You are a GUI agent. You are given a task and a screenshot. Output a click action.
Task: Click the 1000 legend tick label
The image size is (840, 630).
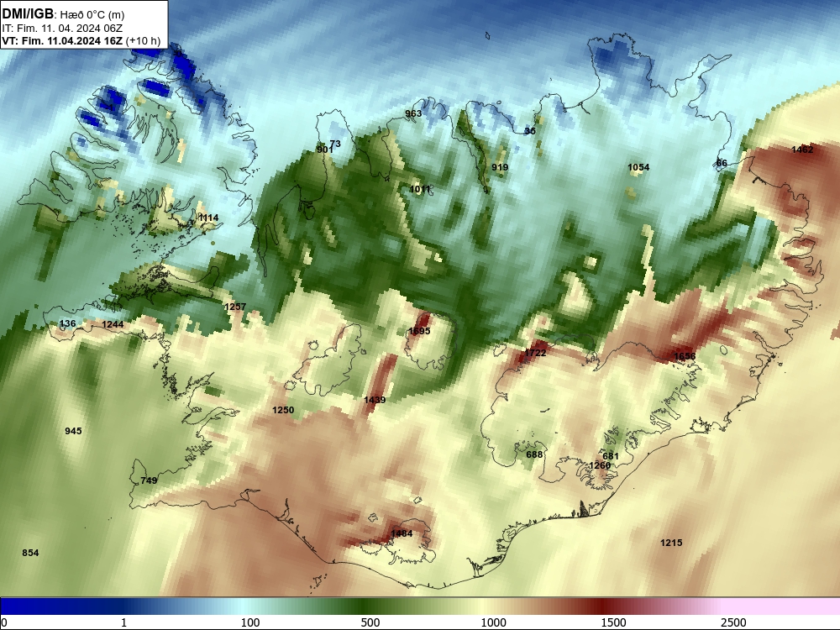tap(493, 622)
